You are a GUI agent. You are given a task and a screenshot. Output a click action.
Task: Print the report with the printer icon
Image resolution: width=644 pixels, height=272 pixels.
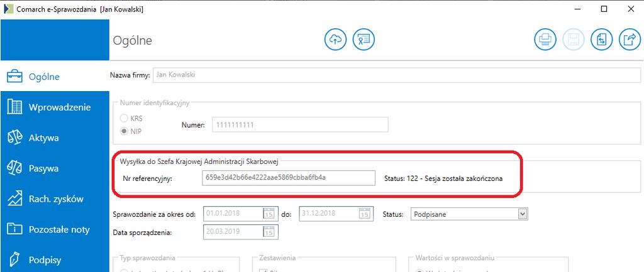545,40
